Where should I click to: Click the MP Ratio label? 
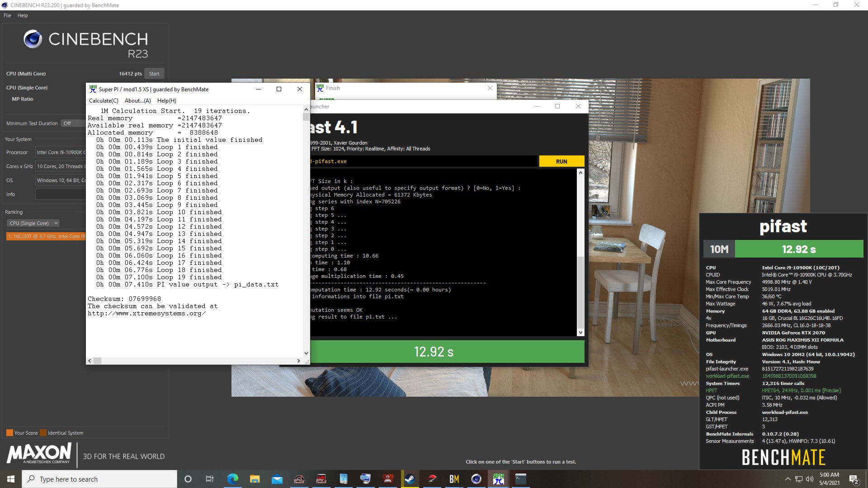(x=23, y=99)
